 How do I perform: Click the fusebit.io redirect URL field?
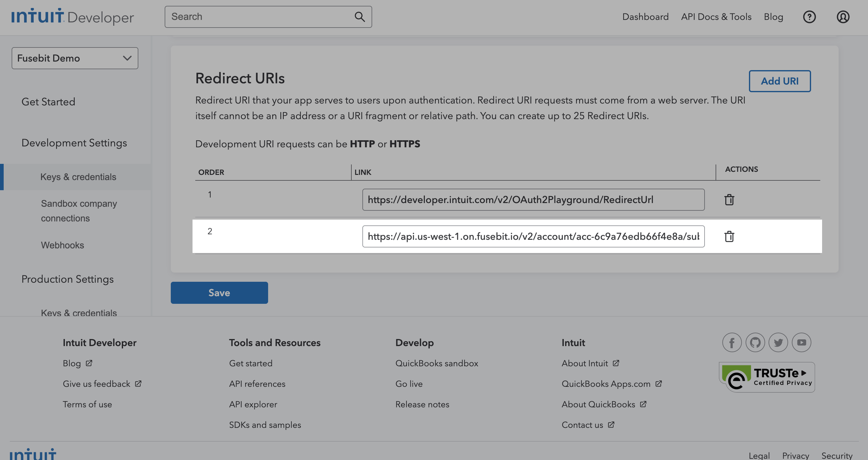pyautogui.click(x=533, y=236)
